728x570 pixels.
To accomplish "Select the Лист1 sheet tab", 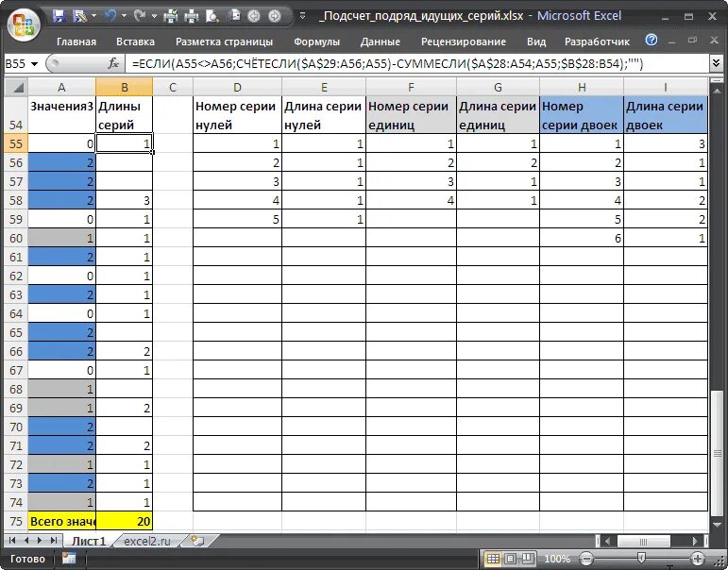I will click(88, 542).
